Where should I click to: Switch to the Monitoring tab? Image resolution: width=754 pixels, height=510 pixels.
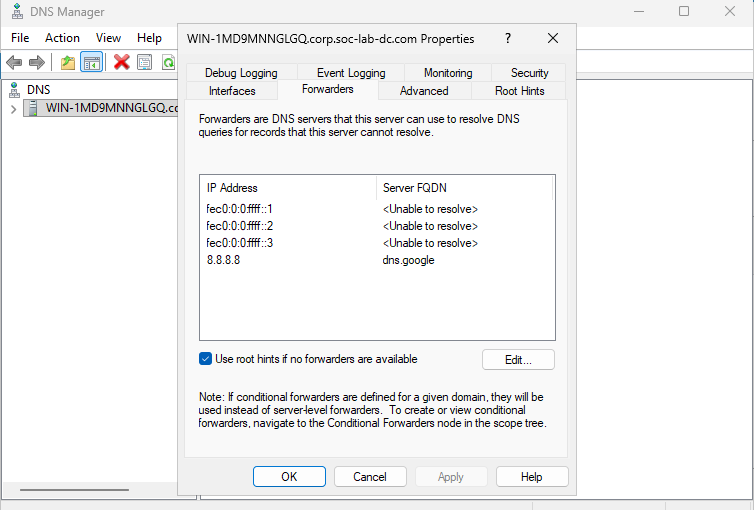click(448, 73)
